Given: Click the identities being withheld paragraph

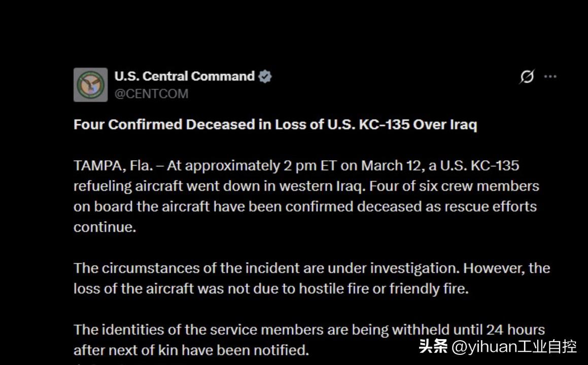Looking at the screenshot, I should [309, 340].
